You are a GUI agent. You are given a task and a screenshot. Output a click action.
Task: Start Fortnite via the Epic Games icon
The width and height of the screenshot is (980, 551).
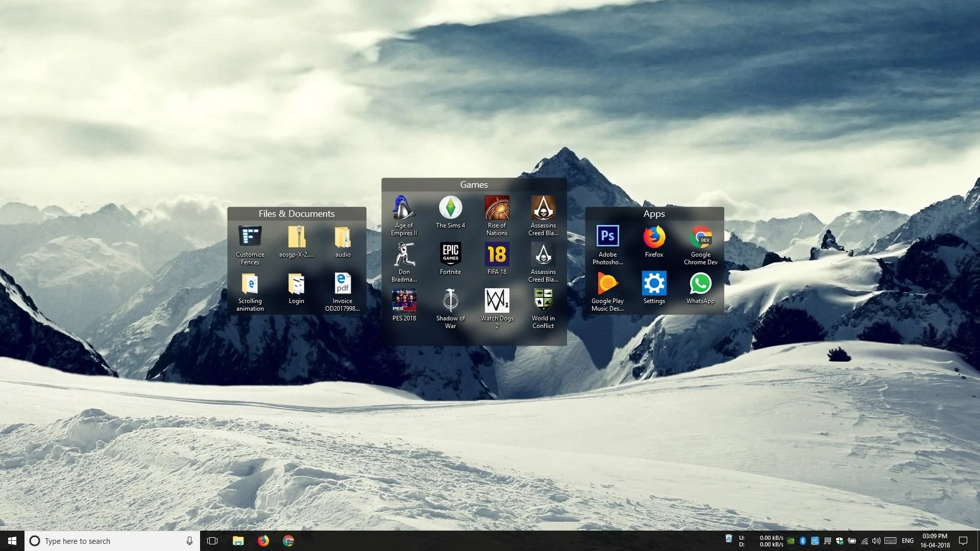(x=450, y=255)
